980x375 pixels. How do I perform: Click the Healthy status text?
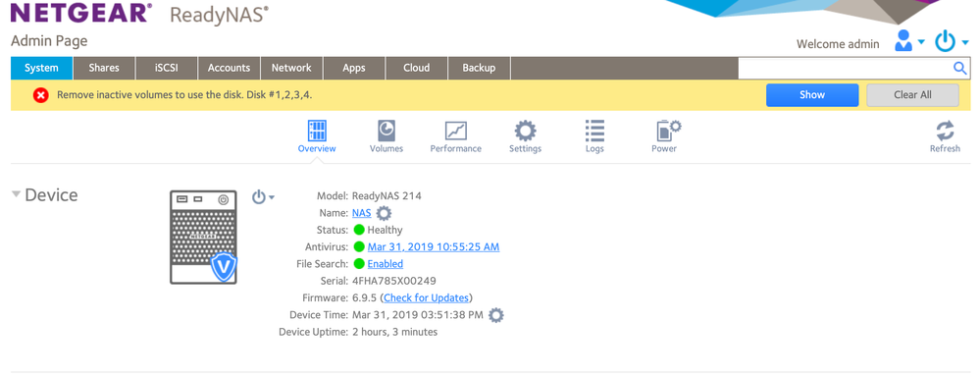(x=385, y=230)
